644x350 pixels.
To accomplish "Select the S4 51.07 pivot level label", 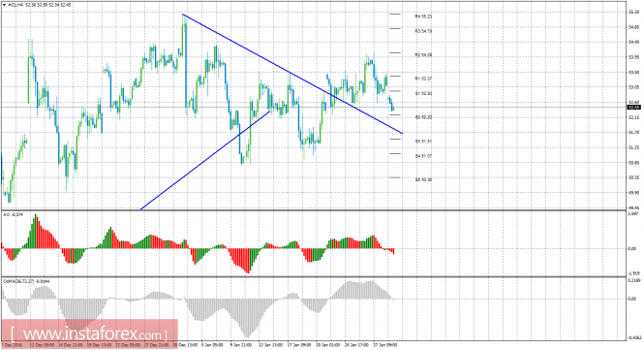I will [x=423, y=156].
